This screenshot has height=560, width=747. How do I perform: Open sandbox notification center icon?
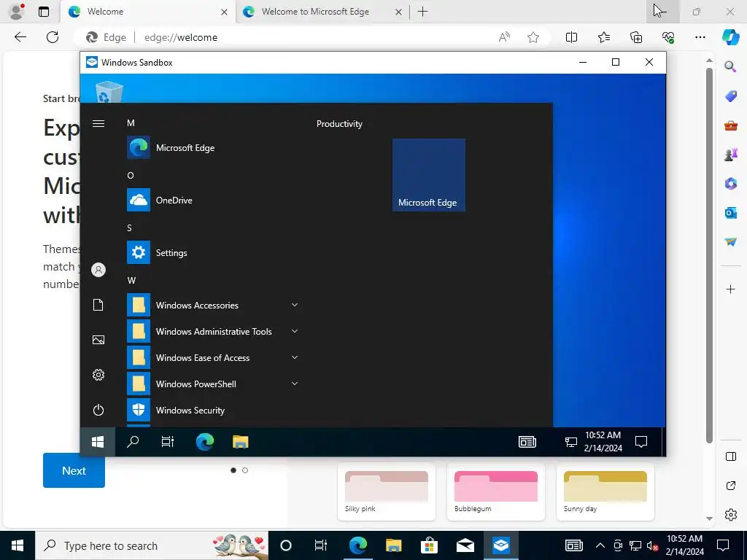[x=641, y=442]
